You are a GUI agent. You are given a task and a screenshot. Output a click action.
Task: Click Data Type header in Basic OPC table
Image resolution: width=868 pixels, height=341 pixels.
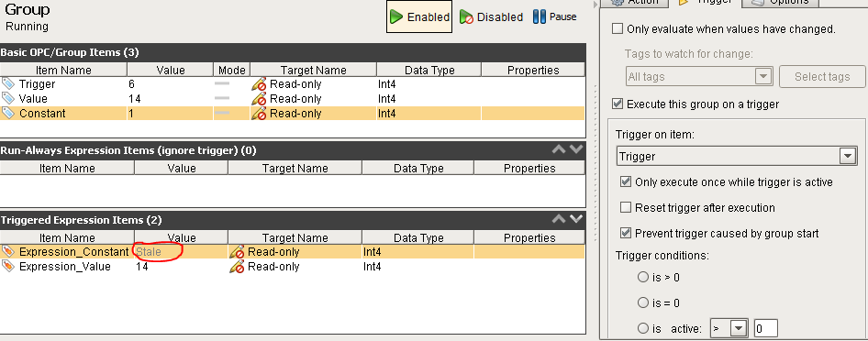[429, 71]
